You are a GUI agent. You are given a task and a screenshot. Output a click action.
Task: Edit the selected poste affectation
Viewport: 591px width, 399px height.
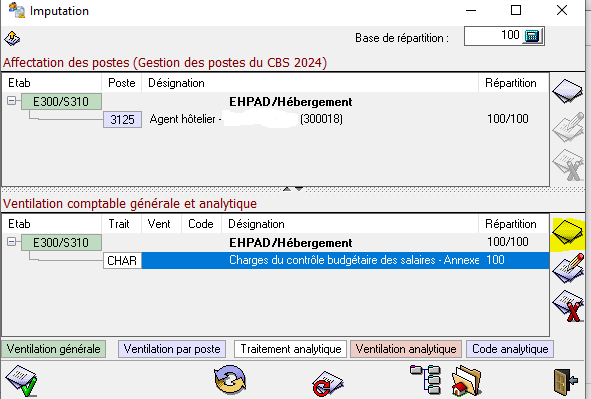(x=568, y=127)
